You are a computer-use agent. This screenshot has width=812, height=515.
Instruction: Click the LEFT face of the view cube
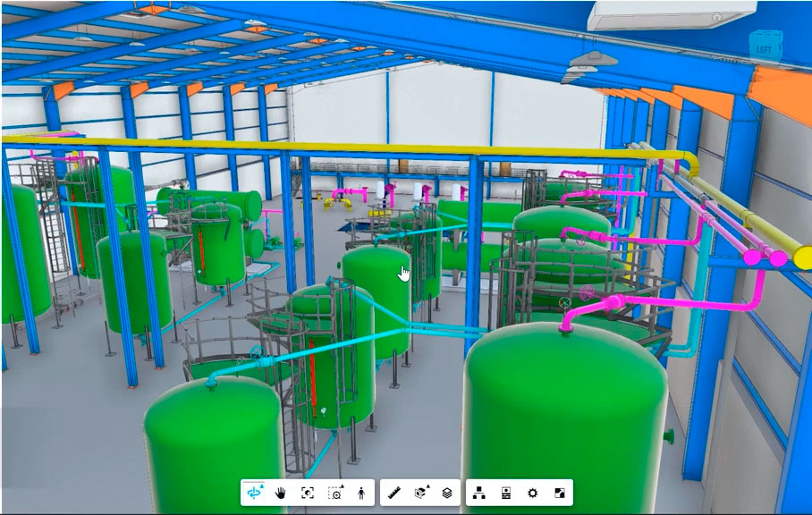tap(765, 47)
